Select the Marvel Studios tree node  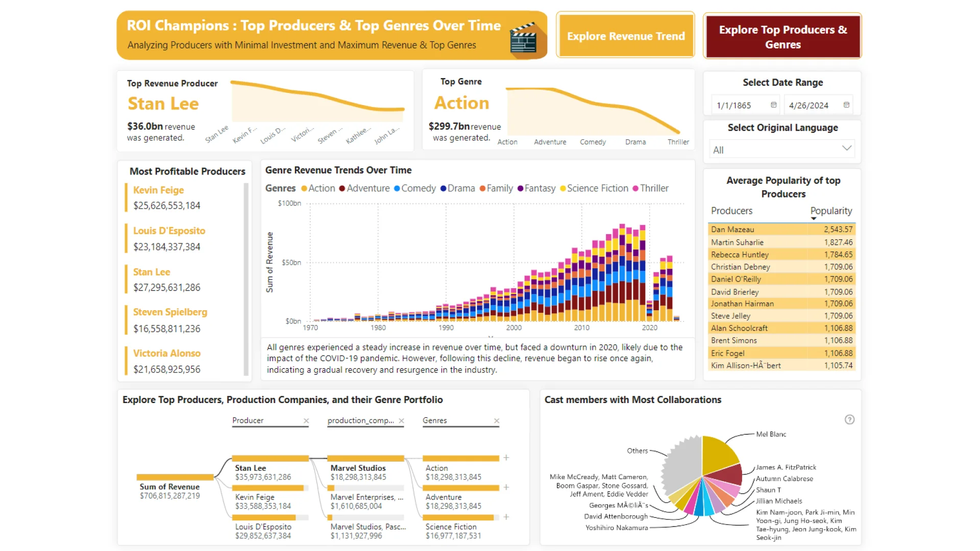tap(366, 468)
